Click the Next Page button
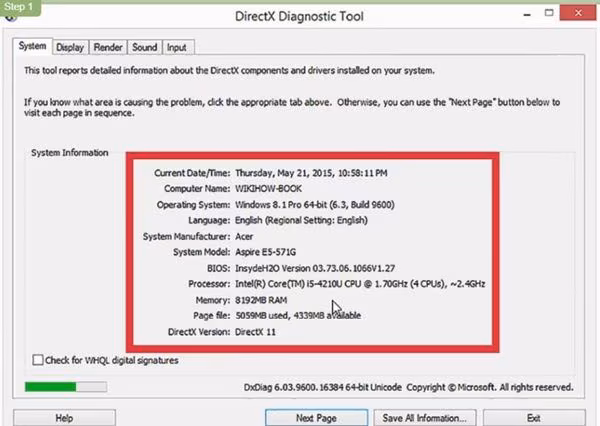Viewport: 600px width, 426px height. (316, 418)
